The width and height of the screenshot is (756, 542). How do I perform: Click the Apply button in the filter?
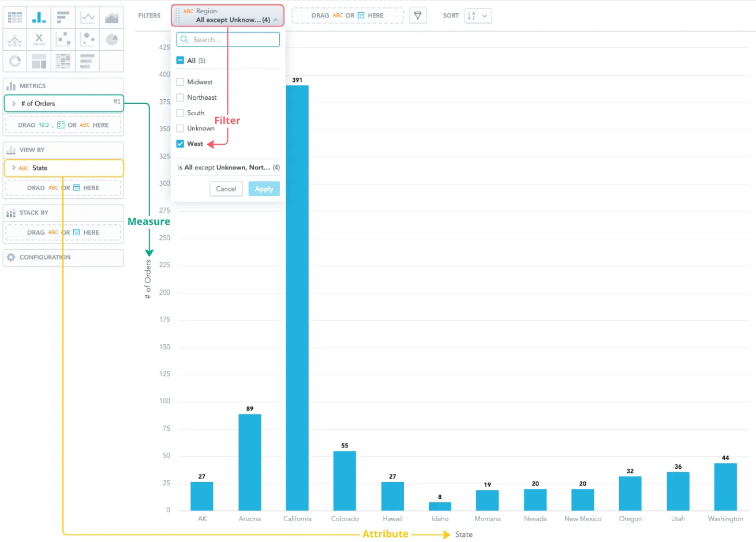pyautogui.click(x=264, y=189)
